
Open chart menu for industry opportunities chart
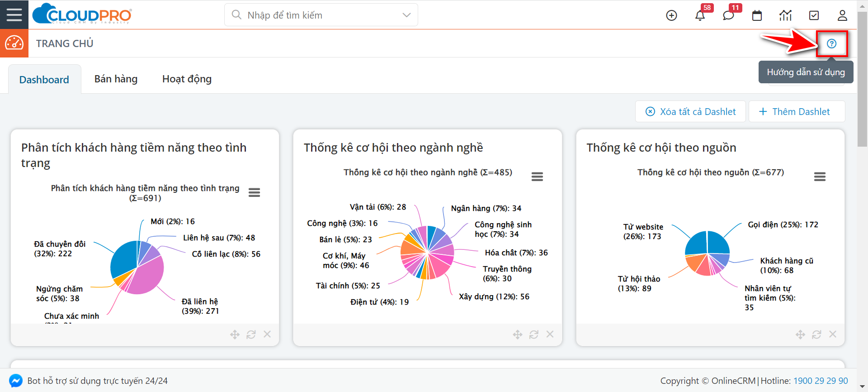tap(537, 177)
